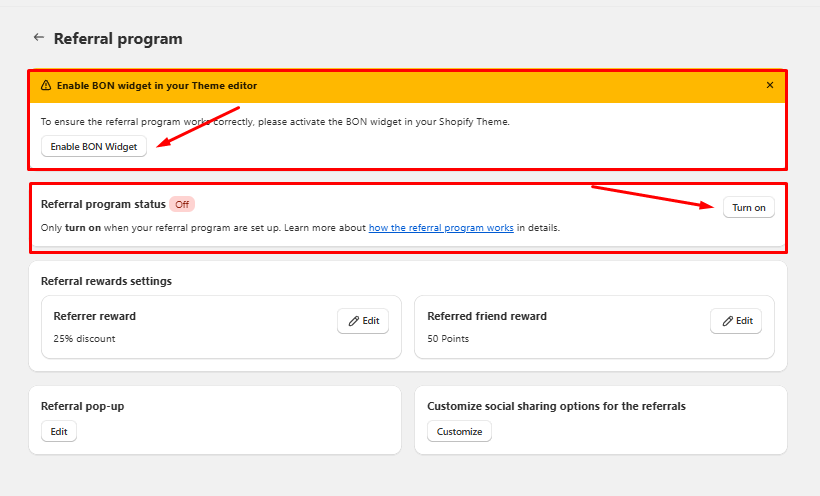
Task: Click the Enable BON Widget button
Action: [x=94, y=146]
